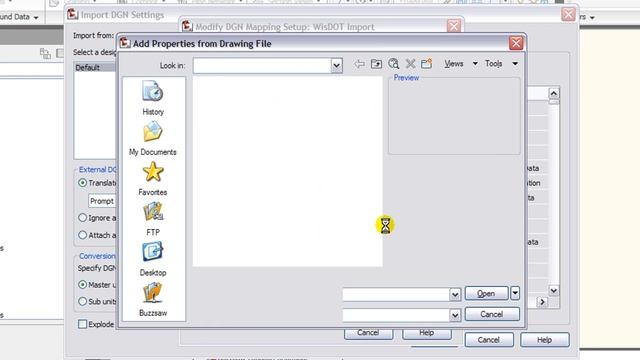Expand the file name dropdown arrow
640x360 pixels.
click(x=455, y=294)
